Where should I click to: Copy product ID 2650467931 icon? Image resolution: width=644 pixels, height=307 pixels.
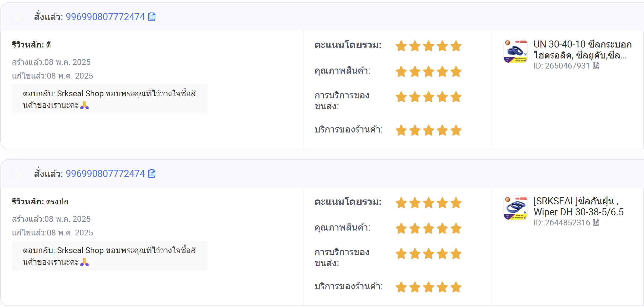[596, 65]
